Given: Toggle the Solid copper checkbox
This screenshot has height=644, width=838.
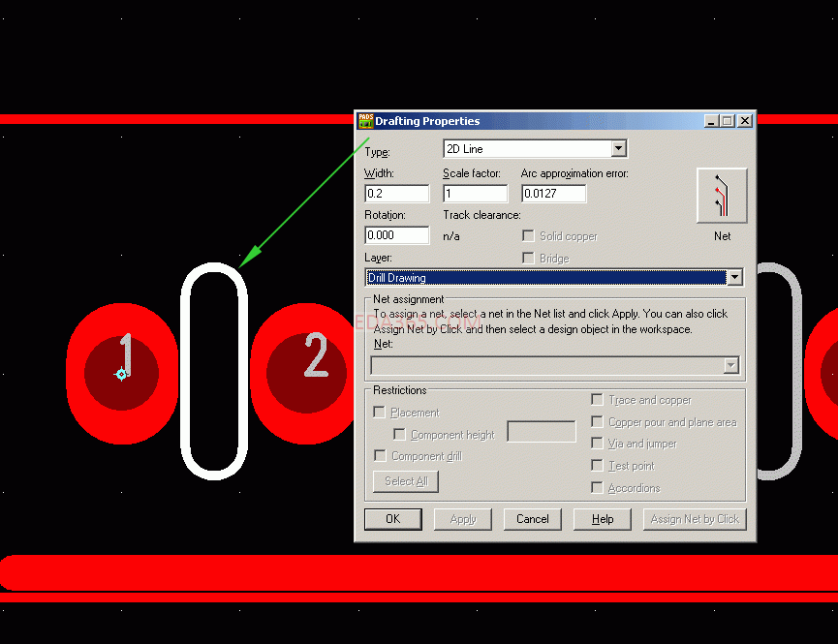Looking at the screenshot, I should (x=528, y=235).
